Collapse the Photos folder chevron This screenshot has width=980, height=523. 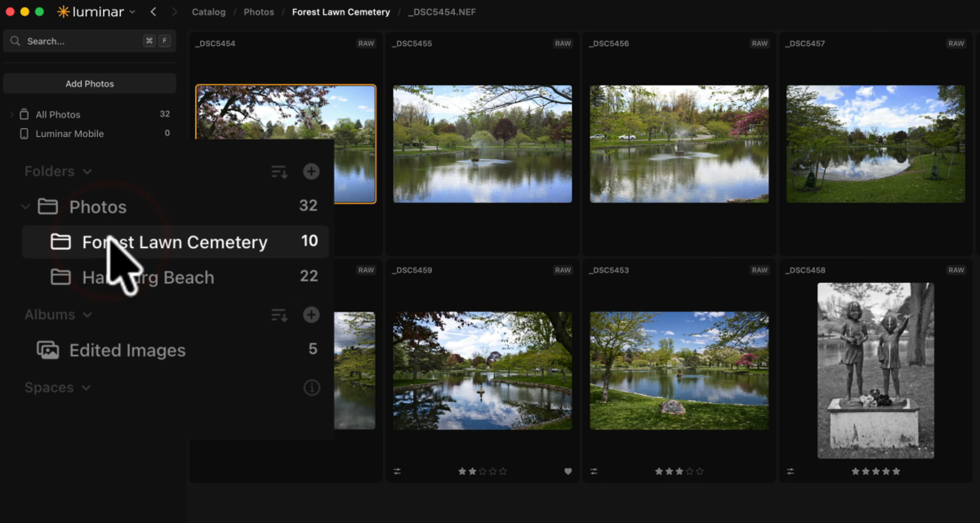(25, 206)
